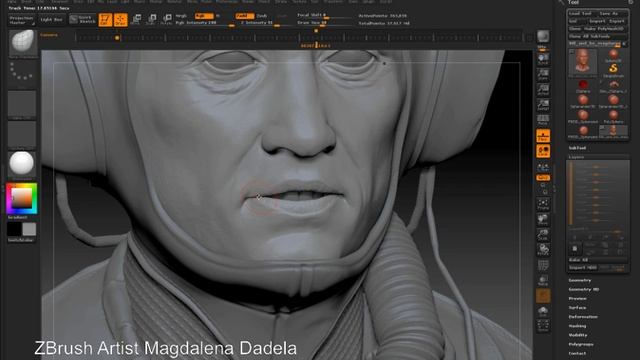Click the SwitchColor button
The image size is (640, 360).
point(21,240)
